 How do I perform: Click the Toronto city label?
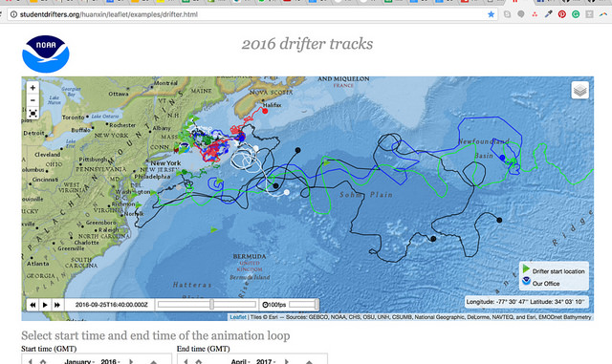73,118
